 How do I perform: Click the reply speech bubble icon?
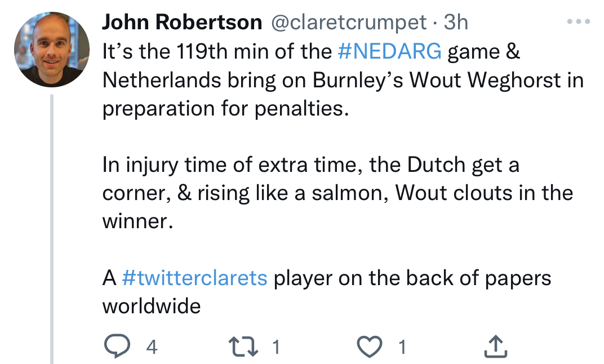(117, 347)
